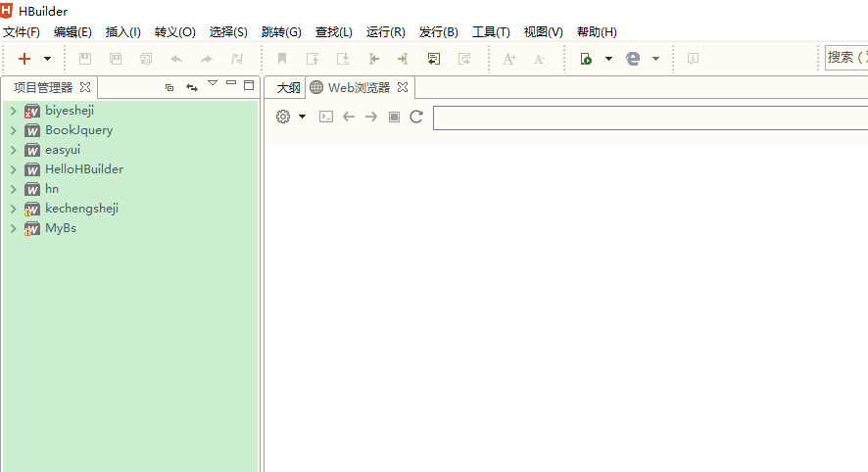Click the browser URL address field
The image size is (868, 472).
(647, 118)
